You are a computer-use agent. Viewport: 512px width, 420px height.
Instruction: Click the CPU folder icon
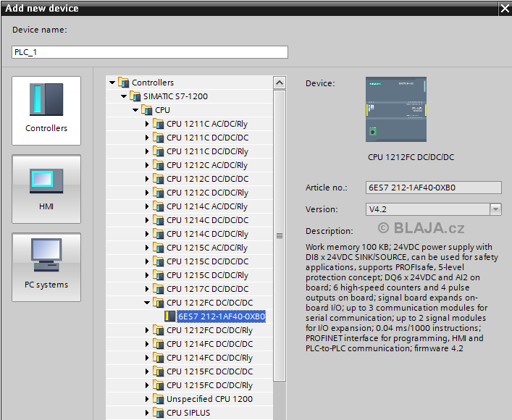pyautogui.click(x=146, y=110)
